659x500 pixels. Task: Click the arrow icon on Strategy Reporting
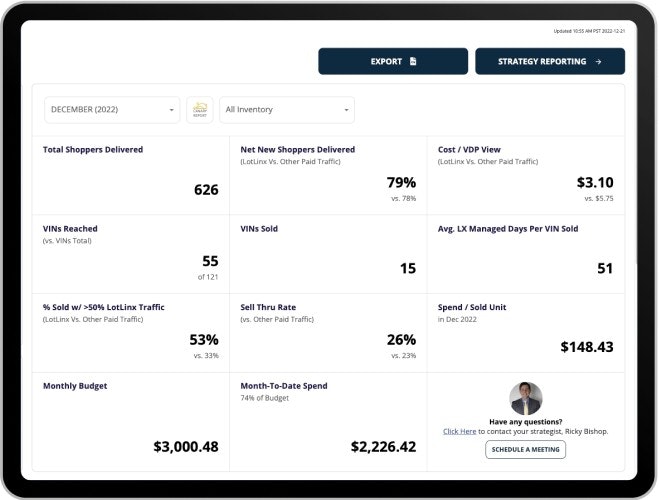click(x=598, y=62)
